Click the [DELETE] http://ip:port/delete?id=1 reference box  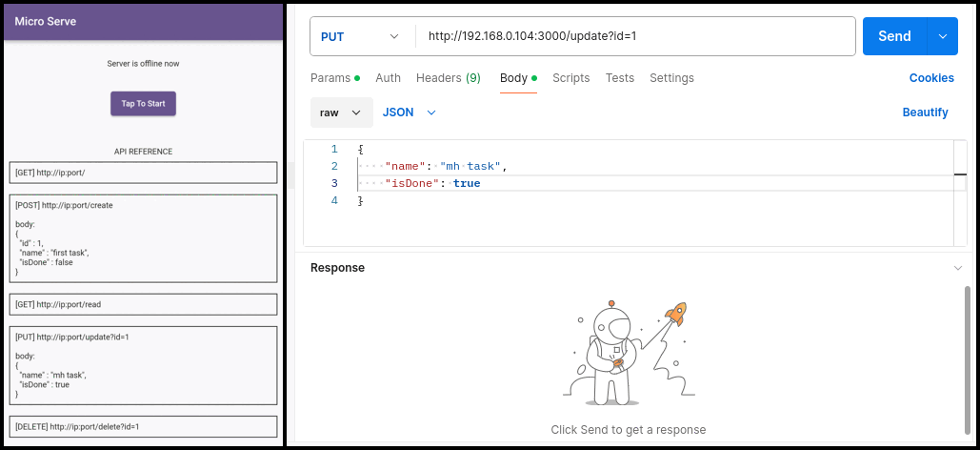pyautogui.click(x=143, y=427)
